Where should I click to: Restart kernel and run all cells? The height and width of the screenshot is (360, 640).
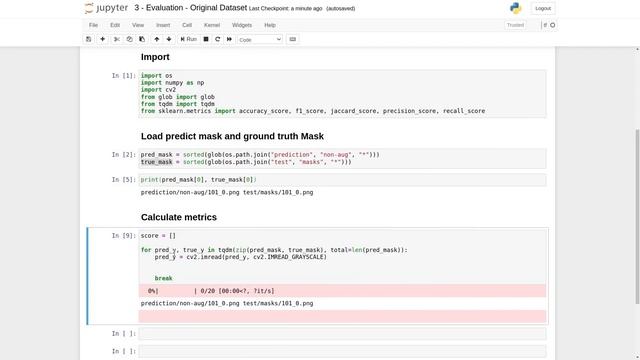[x=229, y=39]
